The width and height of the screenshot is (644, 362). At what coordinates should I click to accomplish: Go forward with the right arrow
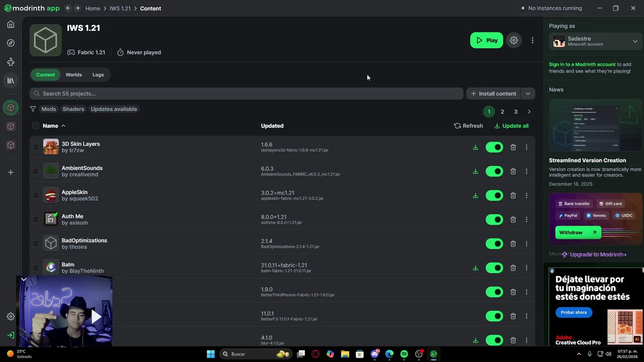click(x=77, y=8)
